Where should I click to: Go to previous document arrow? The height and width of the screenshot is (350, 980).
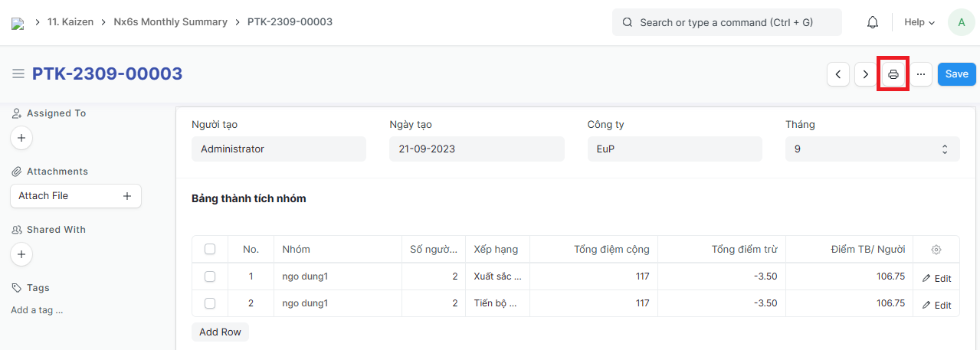[x=838, y=74]
